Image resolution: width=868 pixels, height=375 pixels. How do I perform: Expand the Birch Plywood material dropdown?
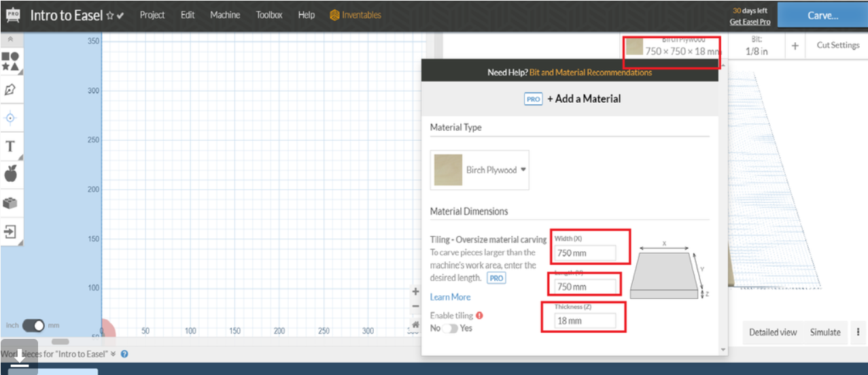tap(523, 169)
